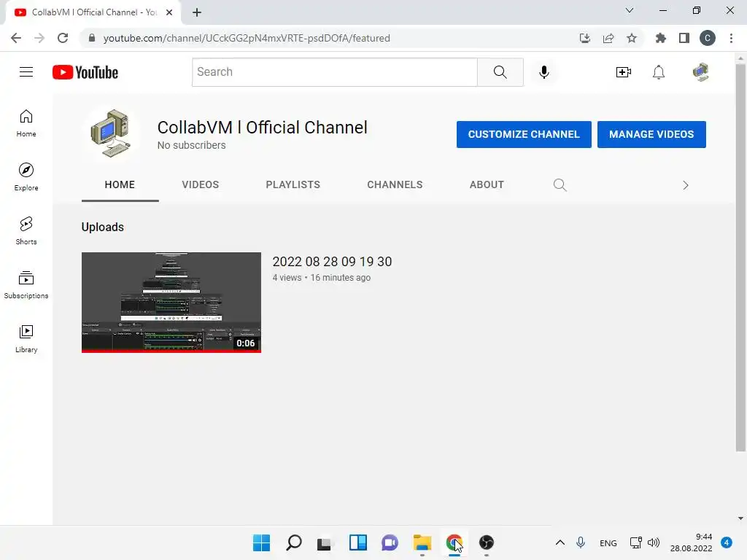The width and height of the screenshot is (747, 560).
Task: Open OBS Studio from the taskbar
Action: pos(486,542)
